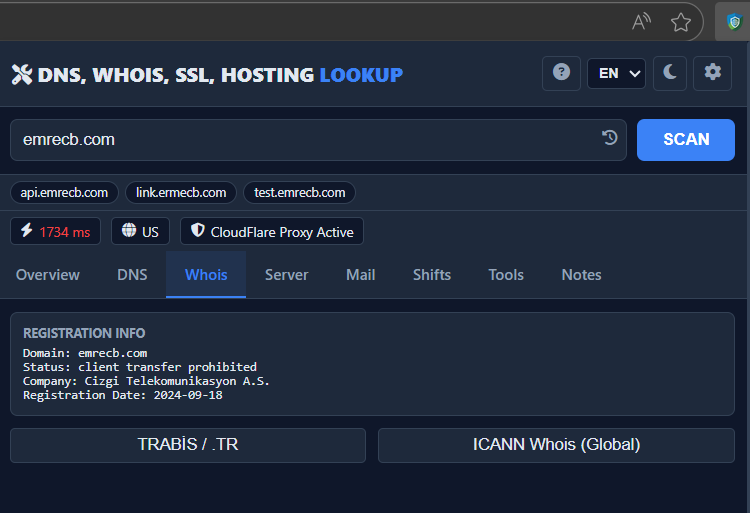Switch to the DNS tab
The width and height of the screenshot is (750, 513).
pos(132,274)
